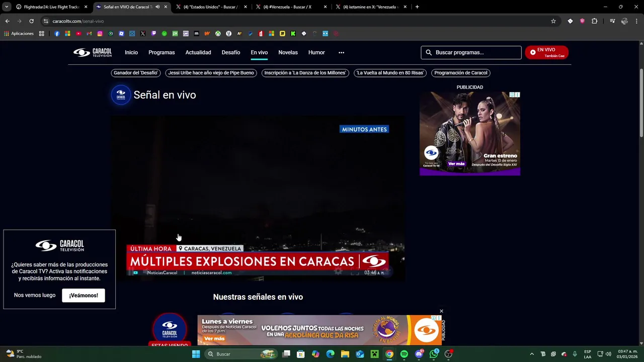
Task: Open Desafío menu item
Action: click(231, 52)
